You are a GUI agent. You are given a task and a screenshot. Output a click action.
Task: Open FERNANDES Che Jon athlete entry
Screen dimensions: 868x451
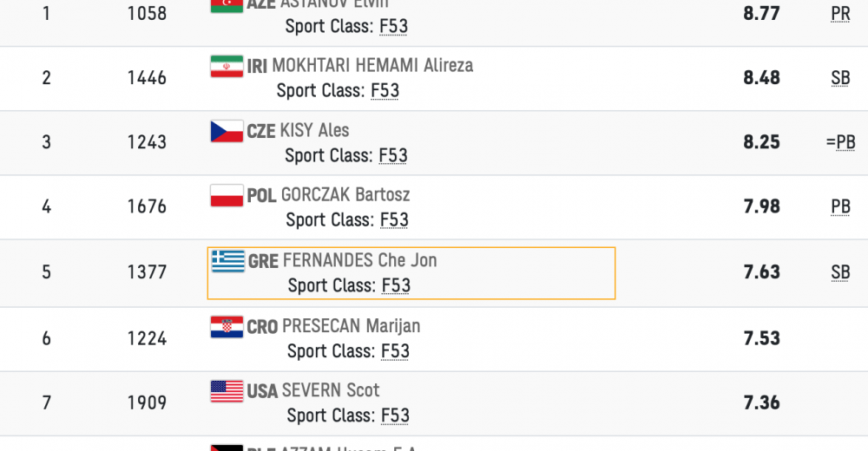pyautogui.click(x=359, y=260)
